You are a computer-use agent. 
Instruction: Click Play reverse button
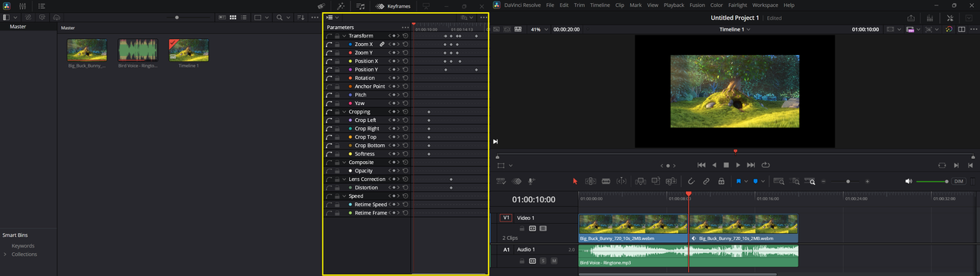coord(714,165)
